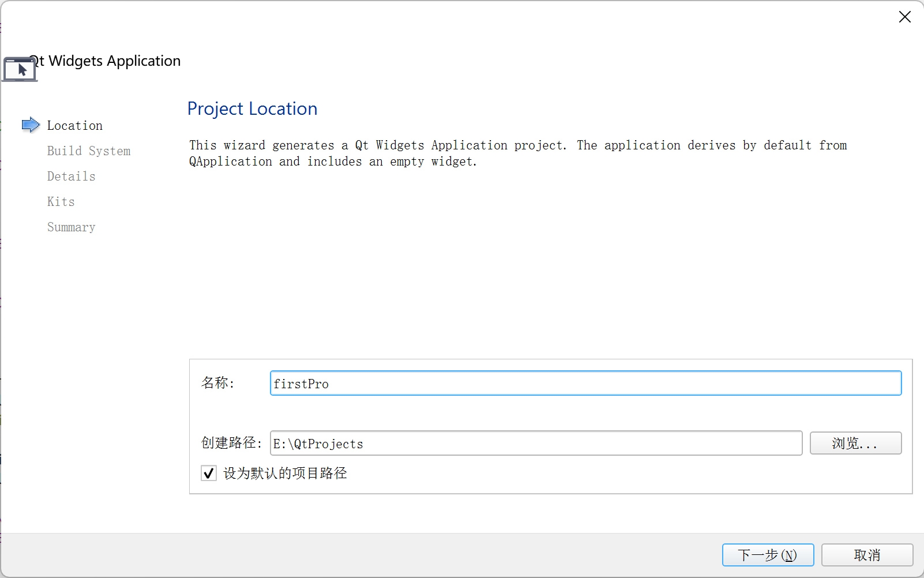Click the blue arrow beside Location step
The image size is (924, 578).
(31, 125)
